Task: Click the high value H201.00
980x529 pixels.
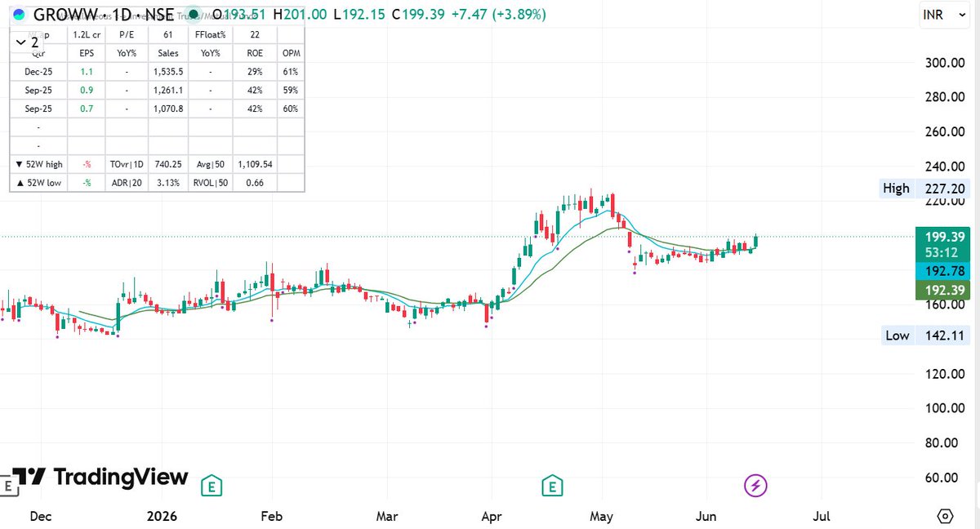Action: coord(300,15)
